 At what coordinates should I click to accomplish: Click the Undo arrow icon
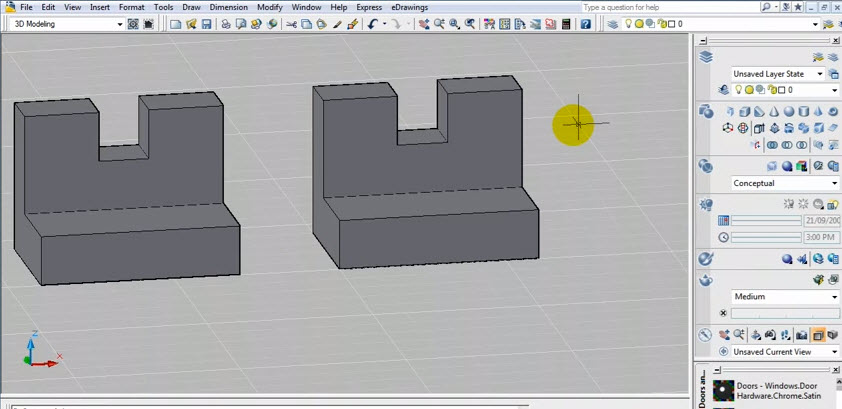point(373,24)
